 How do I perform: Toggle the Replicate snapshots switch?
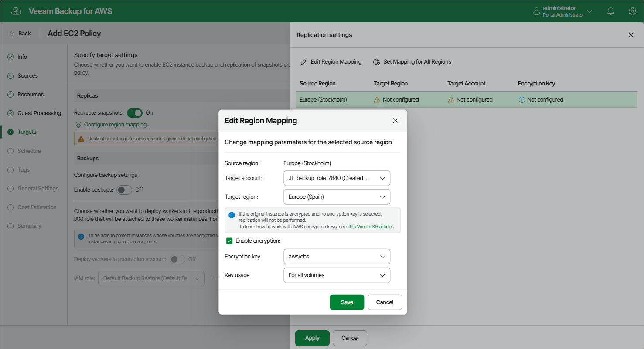click(x=135, y=113)
